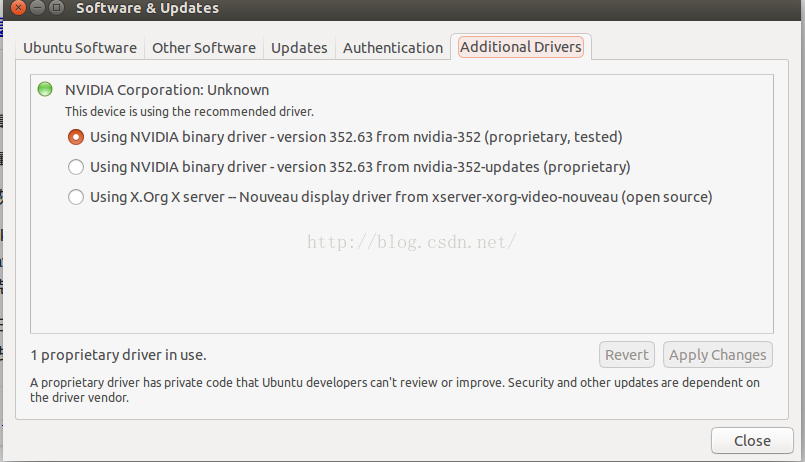Click the '1 proprietary driver in use' label
The image size is (805, 462).
point(118,355)
